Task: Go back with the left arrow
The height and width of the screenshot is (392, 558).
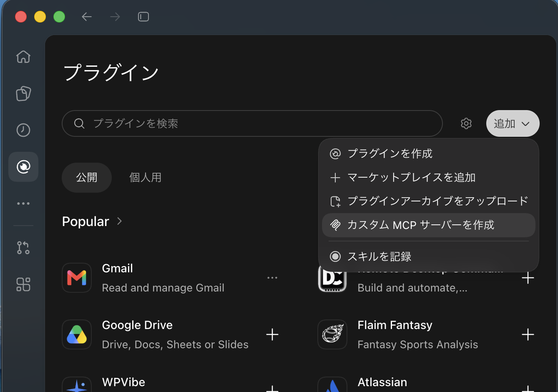Action: (x=87, y=17)
